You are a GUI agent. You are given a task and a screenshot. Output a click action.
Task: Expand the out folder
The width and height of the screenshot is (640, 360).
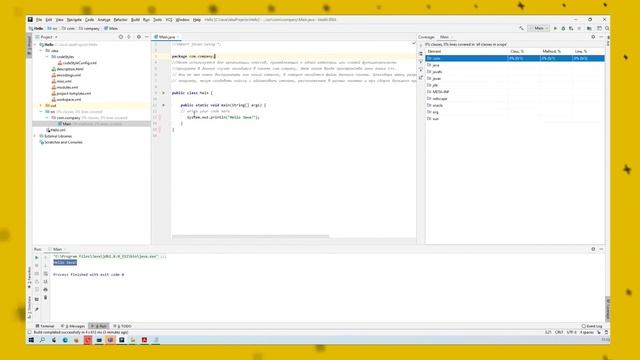click(x=41, y=105)
